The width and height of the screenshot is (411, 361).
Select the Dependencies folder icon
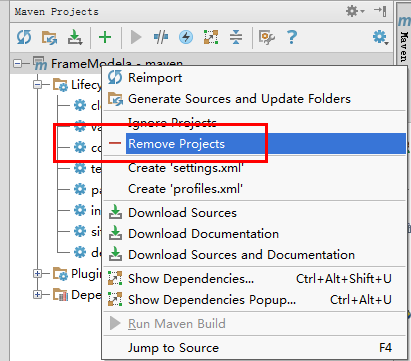[x=60, y=295]
